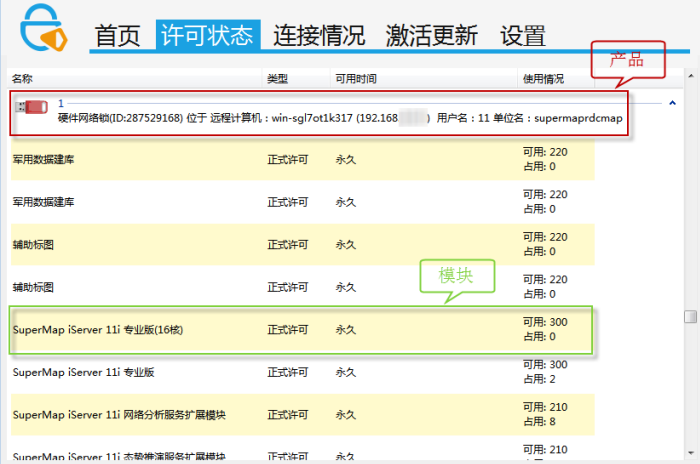The image size is (700, 464).
Task: Select the first 军用数据建库 row
Action: tap(303, 159)
